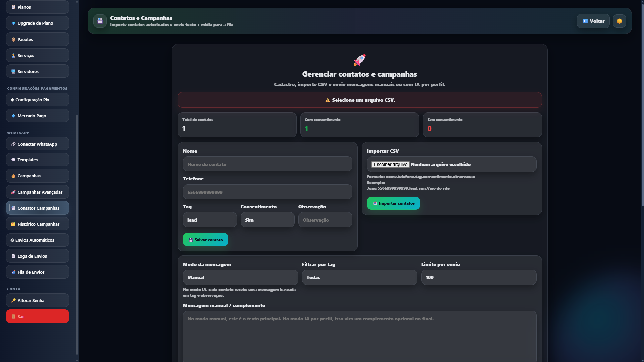The width and height of the screenshot is (644, 362).
Task: Click the Mercado Pago payment option
Action: (37, 115)
